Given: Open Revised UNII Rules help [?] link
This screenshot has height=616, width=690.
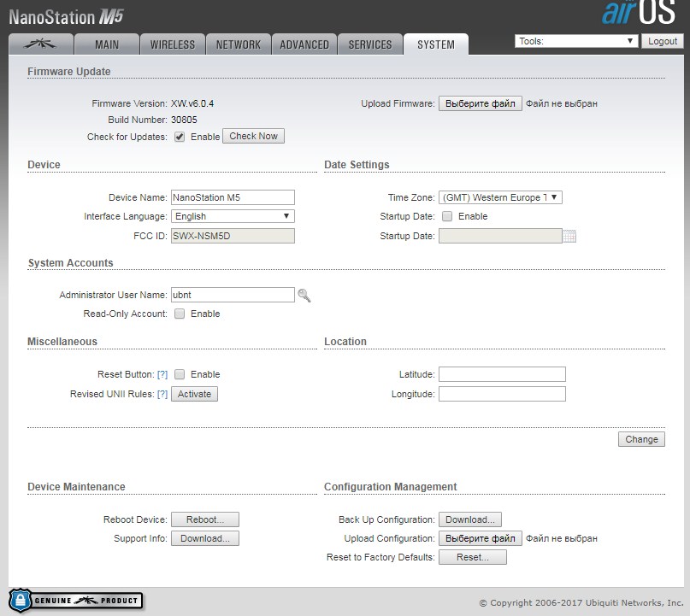Looking at the screenshot, I should [x=162, y=394].
